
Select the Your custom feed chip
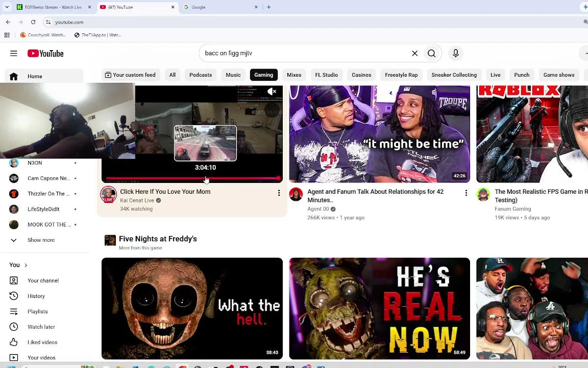tap(131, 75)
